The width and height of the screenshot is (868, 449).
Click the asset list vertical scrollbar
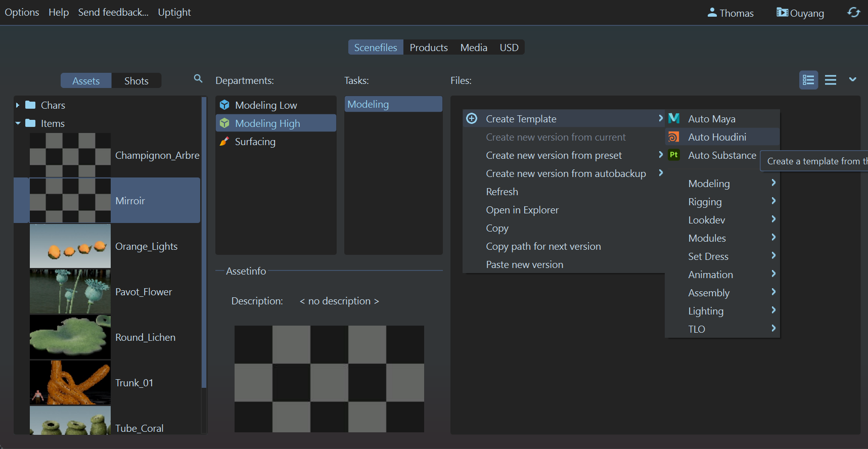[204, 243]
